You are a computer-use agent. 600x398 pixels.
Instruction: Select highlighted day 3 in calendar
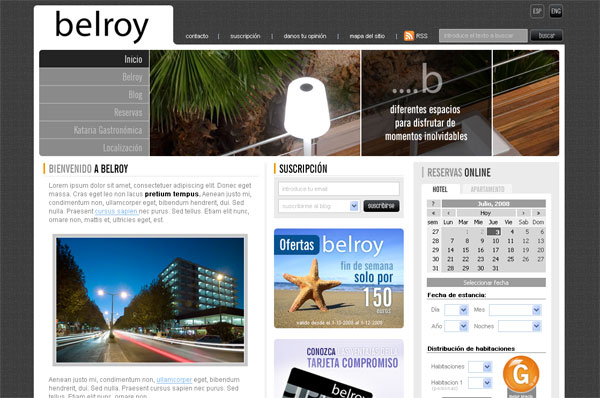(x=494, y=232)
